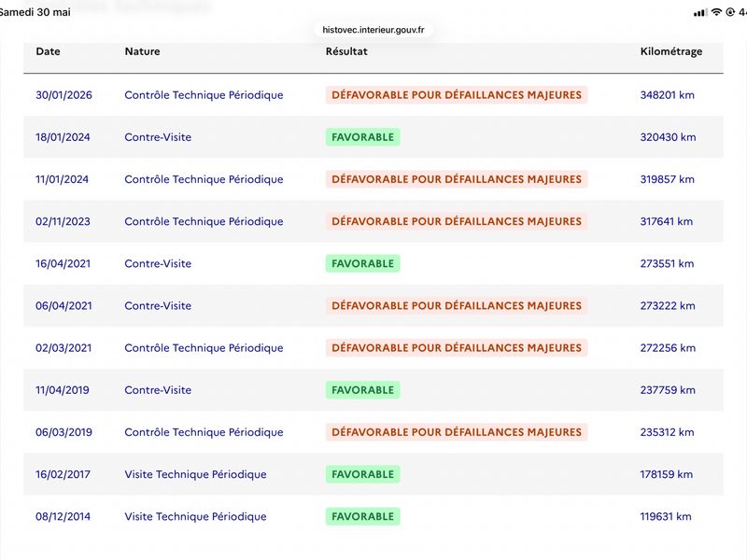Screen dimensions: 747x560
Task: Click the Favorable badge for 18/01/2024
Action: (362, 137)
